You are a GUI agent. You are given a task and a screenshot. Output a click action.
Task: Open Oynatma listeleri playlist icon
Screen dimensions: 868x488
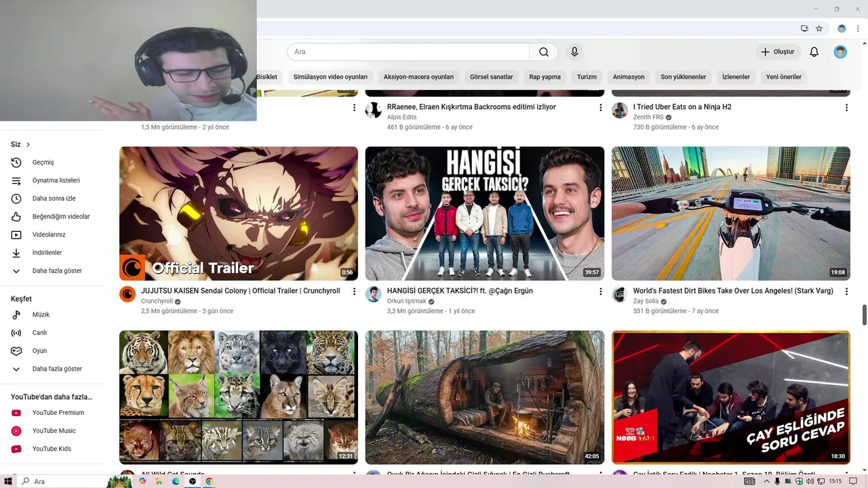click(x=16, y=181)
